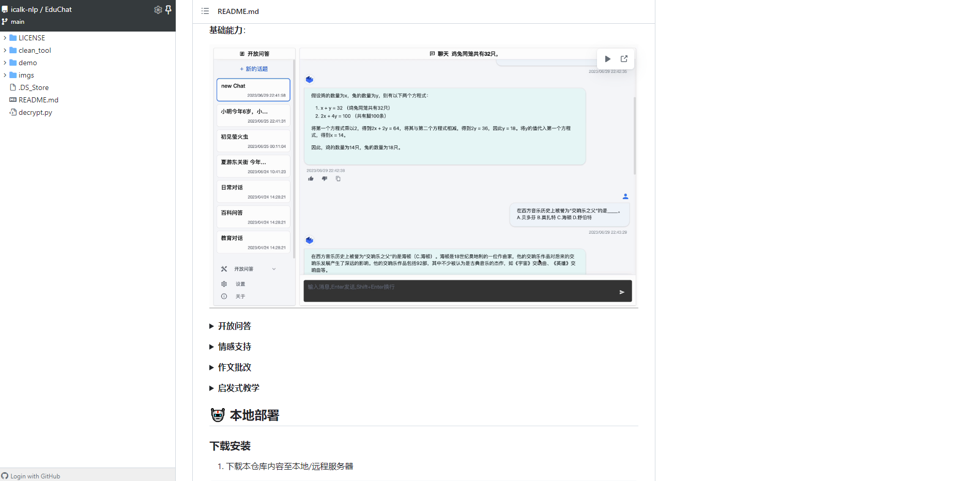Start a 新的话题 in the chat demo
The image size is (980, 481).
tap(253, 68)
